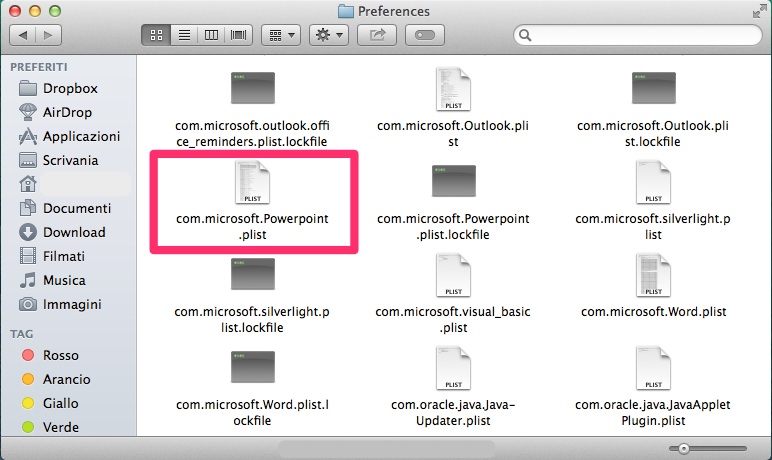Select the com.microsoft.Outlook.plist file icon
Image resolution: width=772 pixels, height=460 pixels.
coord(453,89)
